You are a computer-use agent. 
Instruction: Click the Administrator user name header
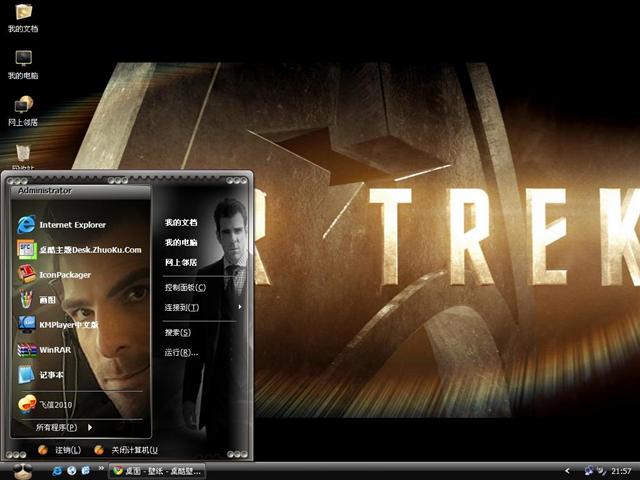[x=44, y=191]
